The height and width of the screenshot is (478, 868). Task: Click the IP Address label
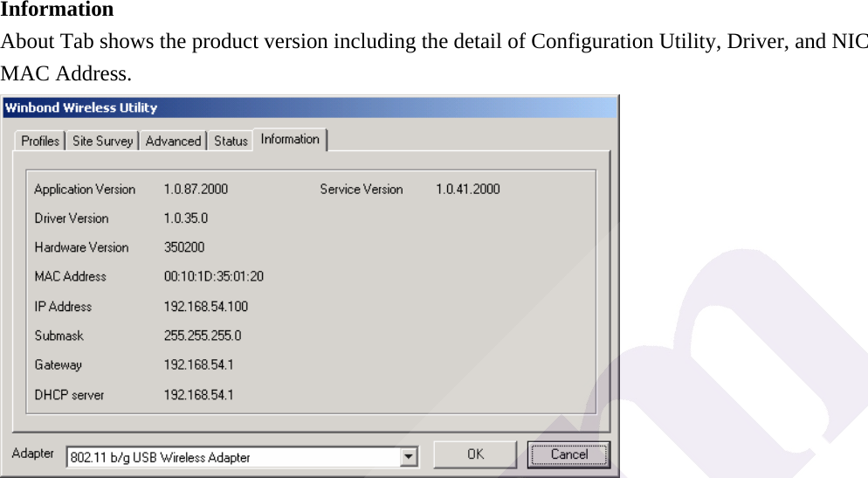tap(63, 307)
